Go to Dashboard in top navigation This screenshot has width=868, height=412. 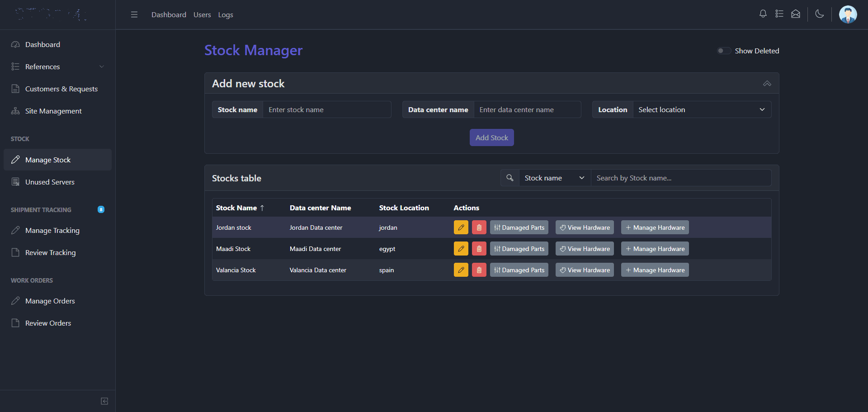tap(169, 14)
